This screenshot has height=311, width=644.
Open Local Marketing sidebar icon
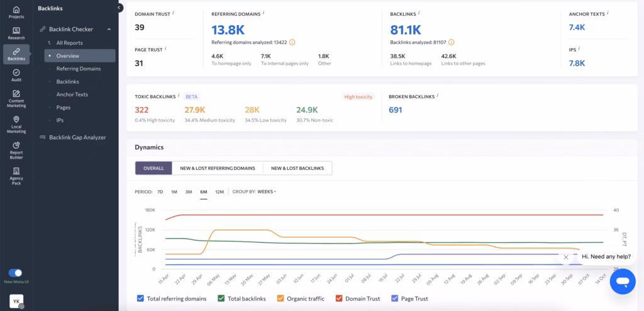pyautogui.click(x=16, y=124)
